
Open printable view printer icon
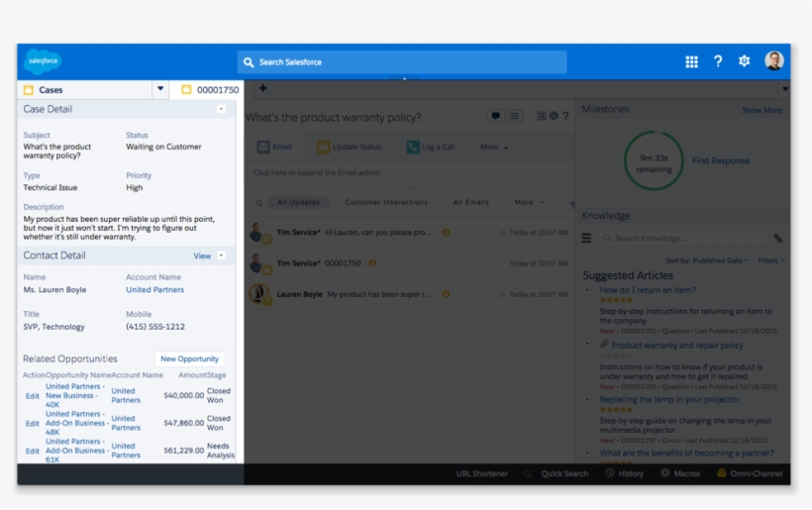point(554,116)
